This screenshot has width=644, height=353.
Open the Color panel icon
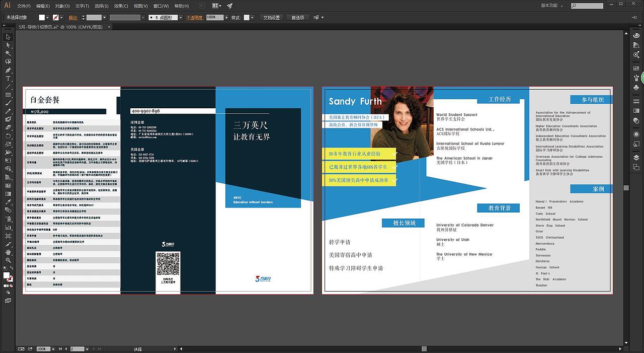click(636, 37)
